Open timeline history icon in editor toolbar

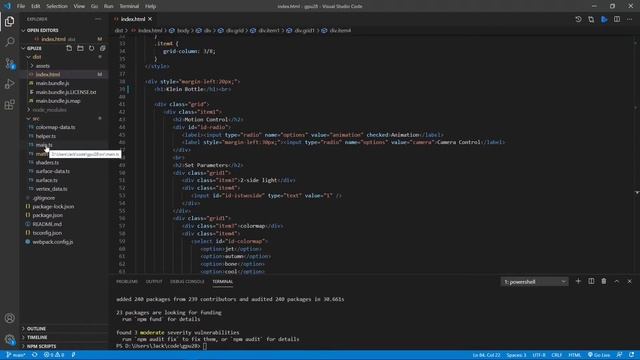578,19
